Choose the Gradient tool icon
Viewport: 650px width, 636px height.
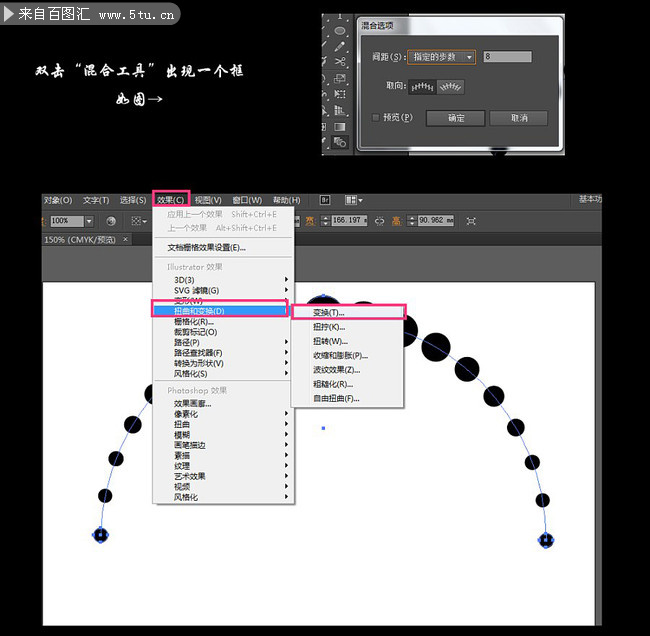[x=340, y=127]
